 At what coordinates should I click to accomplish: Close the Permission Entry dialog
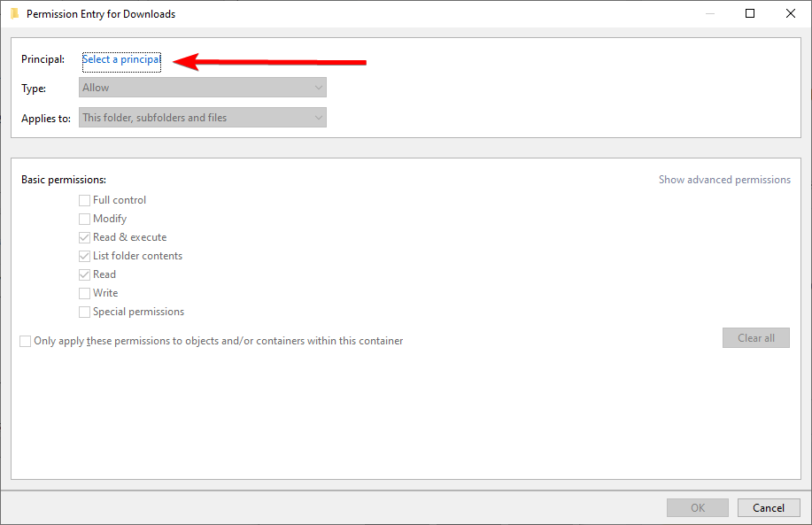[x=790, y=13]
